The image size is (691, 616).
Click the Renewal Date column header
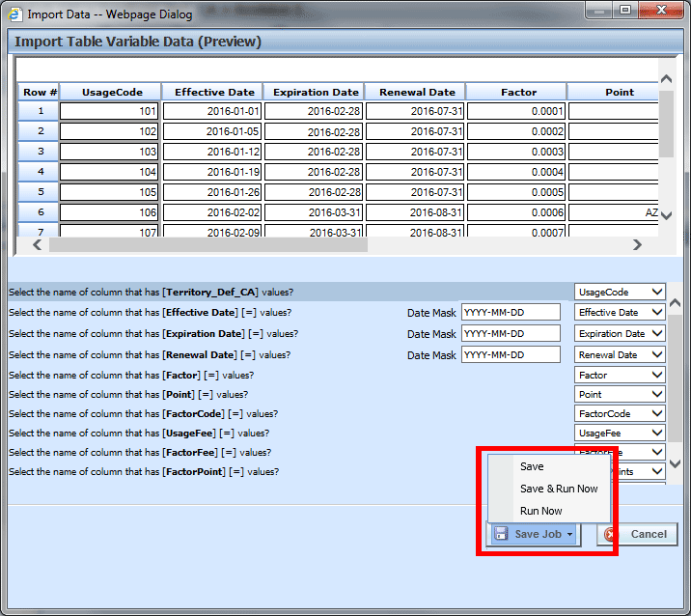(415, 92)
